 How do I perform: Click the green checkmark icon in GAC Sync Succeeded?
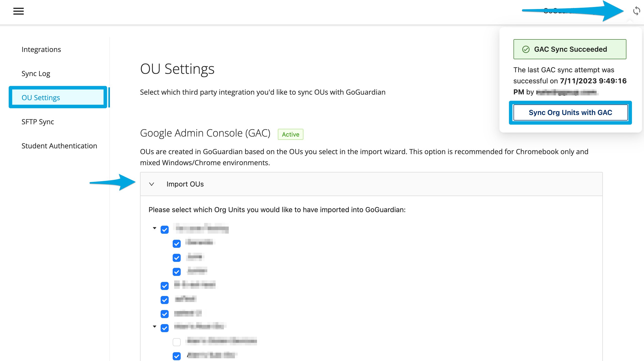point(526,49)
